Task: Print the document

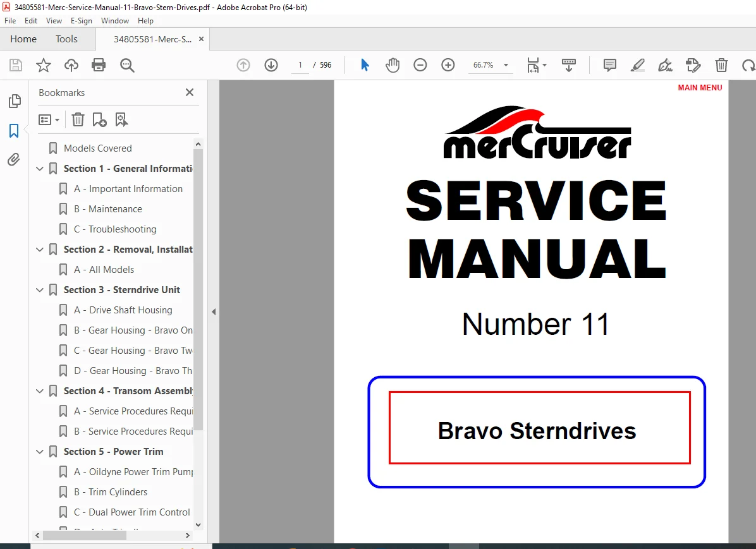Action: click(99, 65)
